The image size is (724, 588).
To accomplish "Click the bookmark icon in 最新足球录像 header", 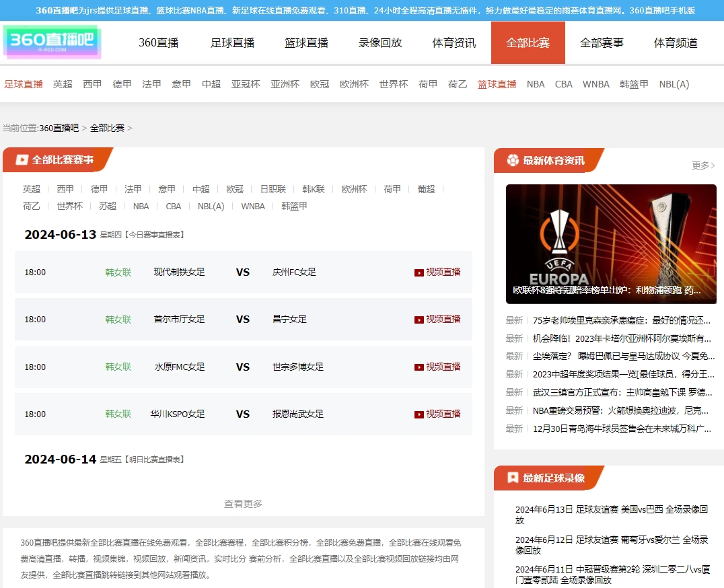I will tap(513, 478).
